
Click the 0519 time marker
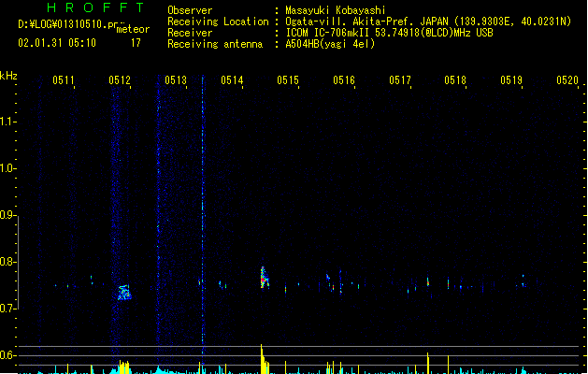point(511,80)
